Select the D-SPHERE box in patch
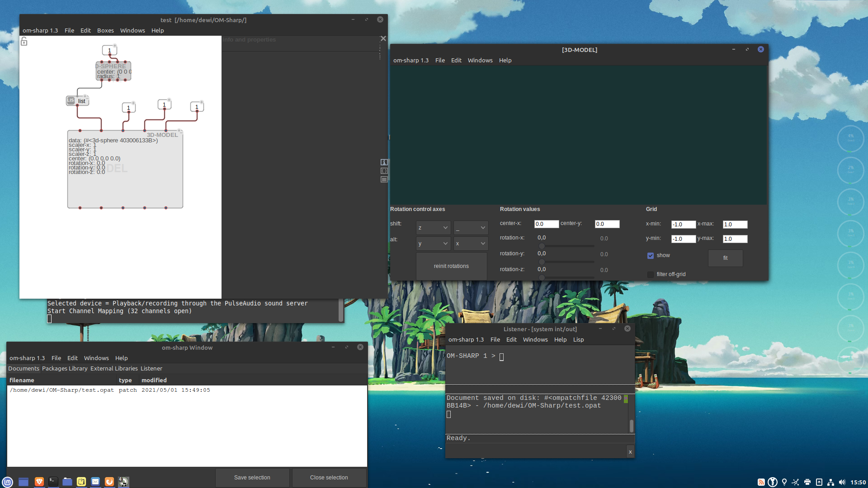 click(113, 71)
